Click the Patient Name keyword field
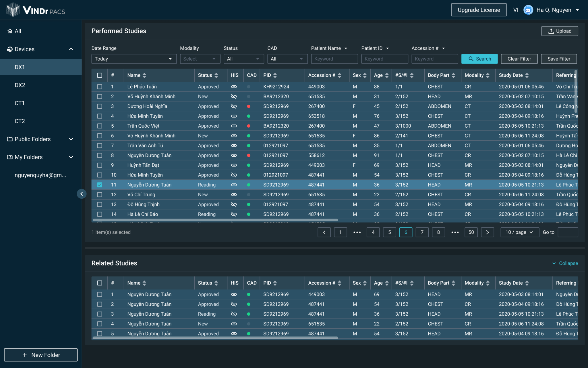This screenshot has width=588, height=368. tap(334, 59)
